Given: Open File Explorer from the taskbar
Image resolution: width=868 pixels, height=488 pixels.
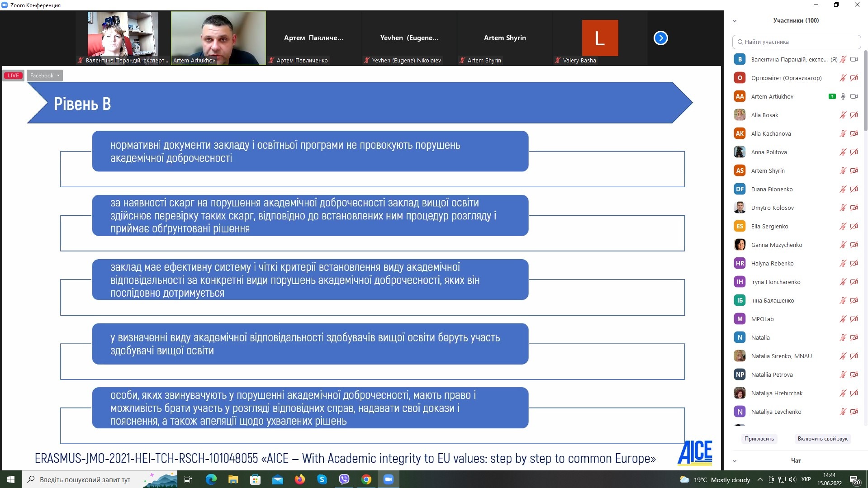Looking at the screenshot, I should (233, 479).
